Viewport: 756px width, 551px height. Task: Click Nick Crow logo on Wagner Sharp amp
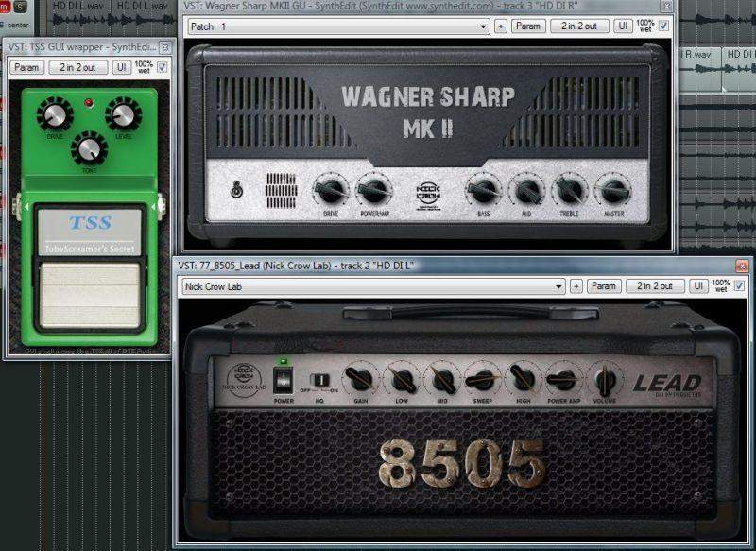pos(428,196)
